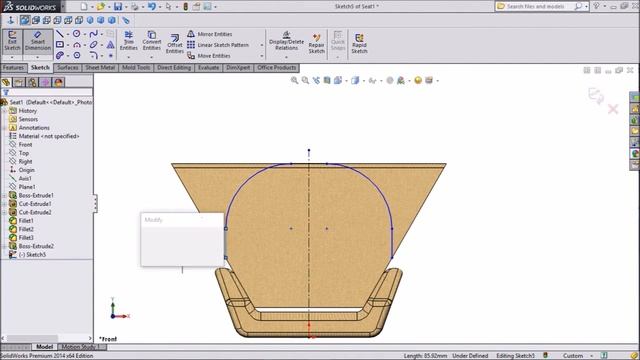Click the Section View icon
This screenshot has width=640, height=360.
tap(327, 80)
